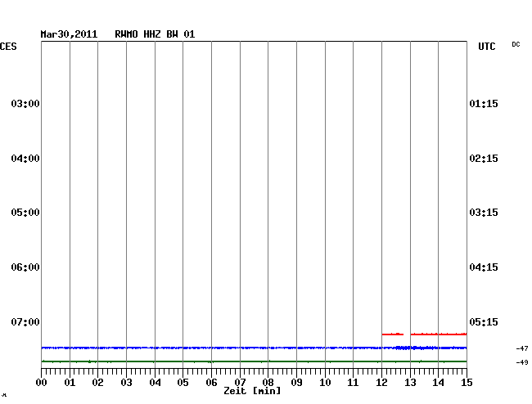The image size is (532, 404).
Task: Click minute tick label '02'
Action: pos(97,383)
